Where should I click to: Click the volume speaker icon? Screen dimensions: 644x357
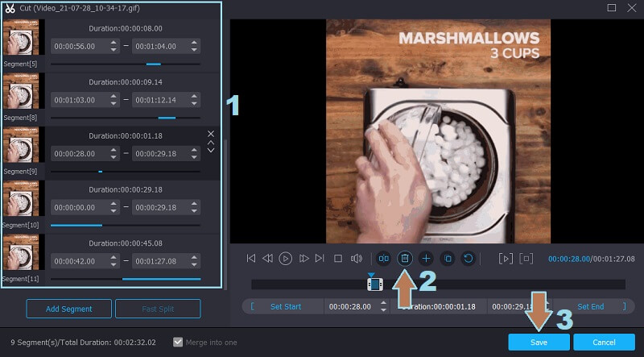[x=357, y=259]
